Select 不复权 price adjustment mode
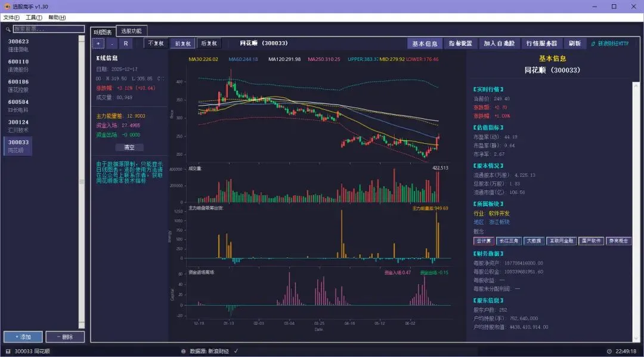644x357 pixels. click(x=156, y=43)
